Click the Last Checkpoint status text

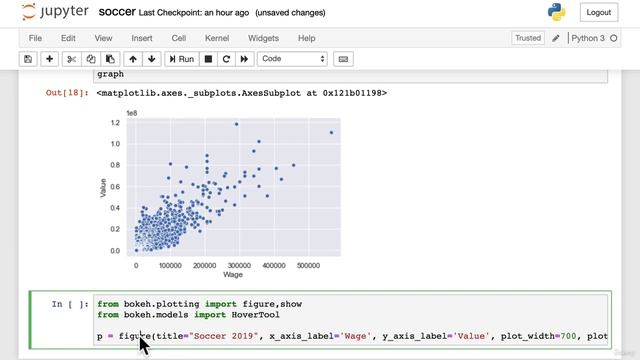coord(193,13)
